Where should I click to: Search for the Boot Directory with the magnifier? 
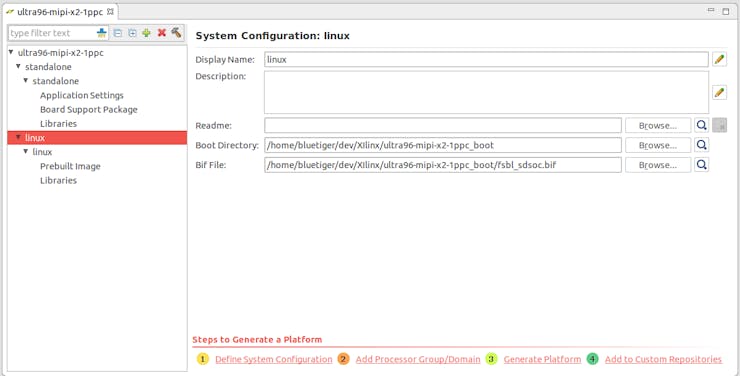(x=702, y=145)
